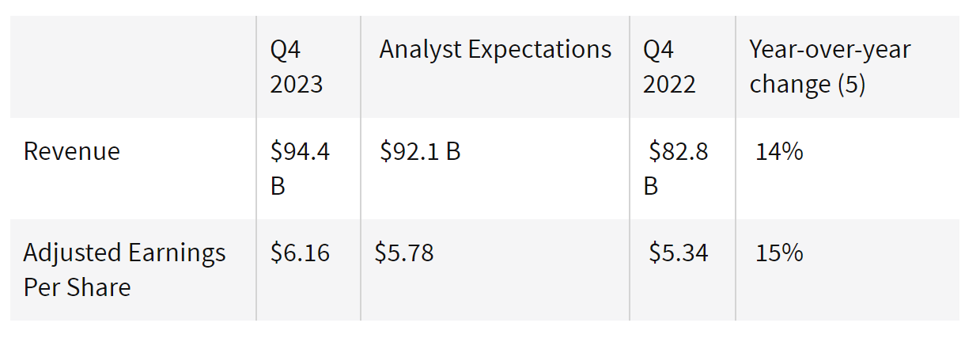Click the empty top-left header cell
Viewport: 980px width, 338px height.
133,66
